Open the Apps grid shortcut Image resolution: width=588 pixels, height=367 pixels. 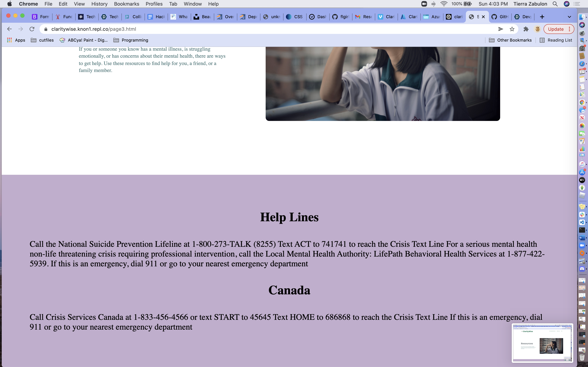point(16,40)
